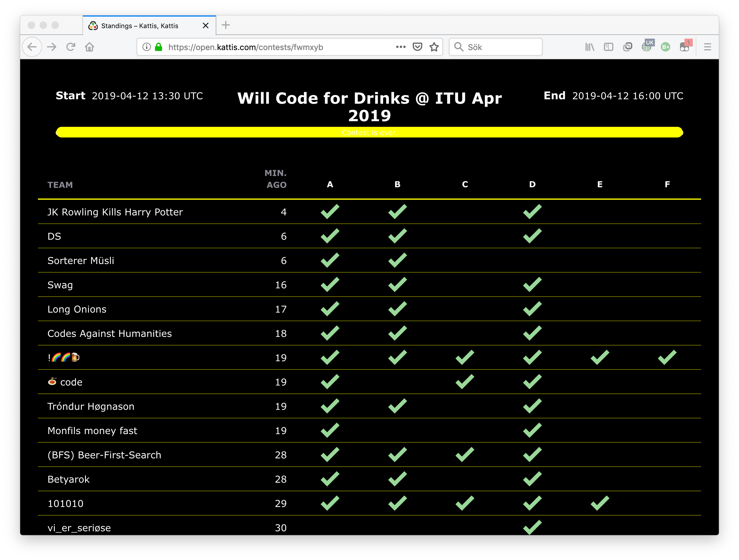The height and width of the screenshot is (560, 739).
Task: Click the back navigation arrow
Action: point(32,47)
